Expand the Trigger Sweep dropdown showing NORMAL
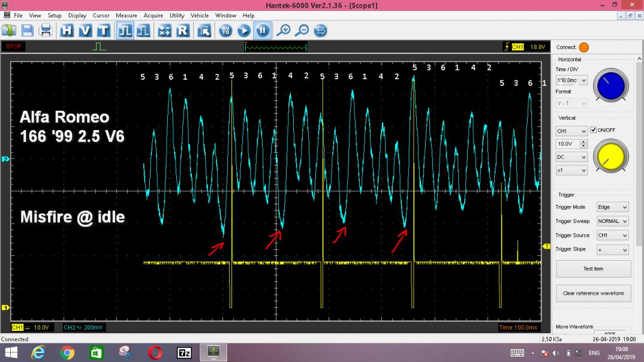This screenshot has height=362, width=644. pos(612,221)
